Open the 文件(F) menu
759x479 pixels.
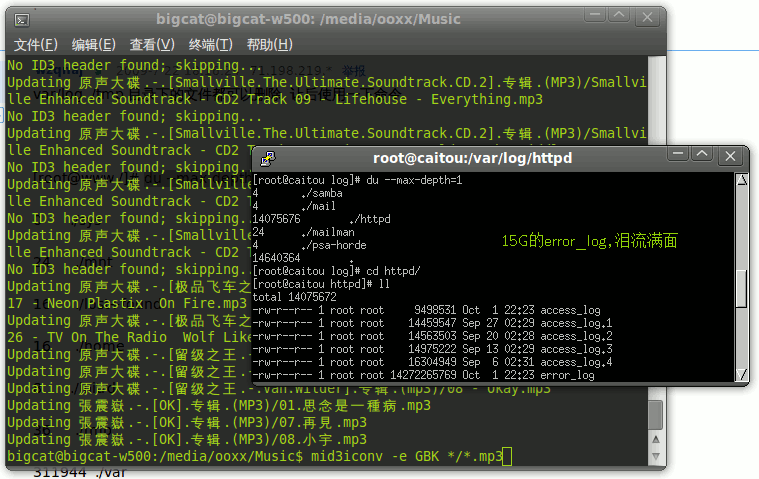click(35, 45)
